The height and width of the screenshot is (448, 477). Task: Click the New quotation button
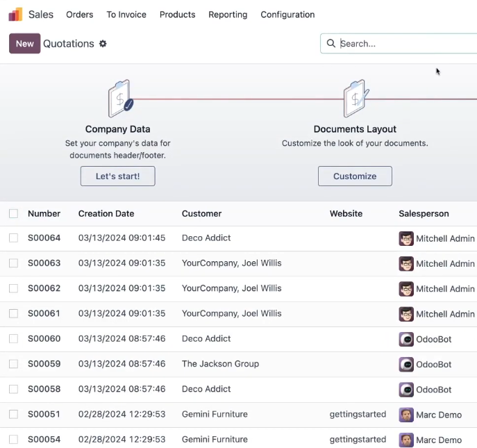tap(24, 44)
